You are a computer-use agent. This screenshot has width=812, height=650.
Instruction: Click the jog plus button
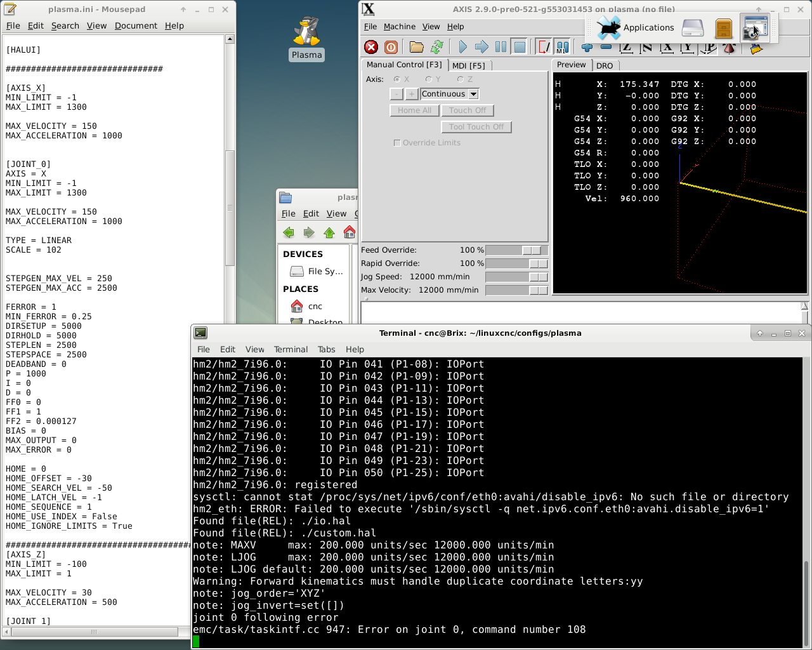point(412,94)
